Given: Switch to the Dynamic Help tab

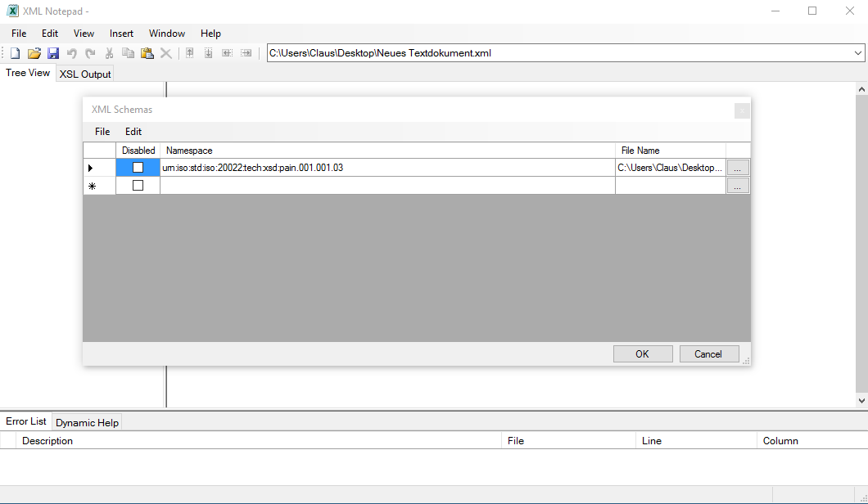Looking at the screenshot, I should click(x=87, y=422).
